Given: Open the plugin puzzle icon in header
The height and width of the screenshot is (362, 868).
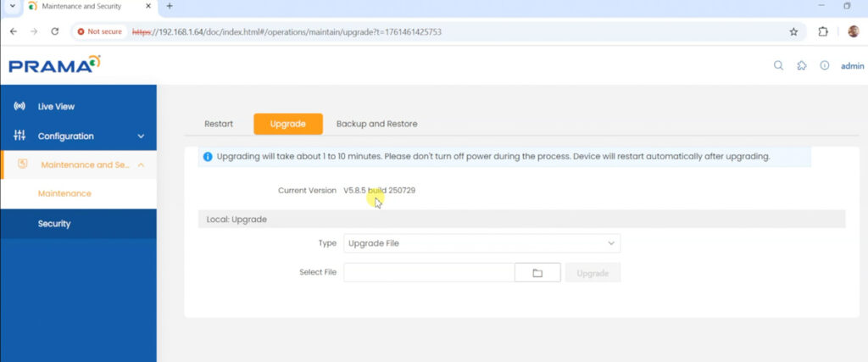Looking at the screenshot, I should pyautogui.click(x=802, y=66).
